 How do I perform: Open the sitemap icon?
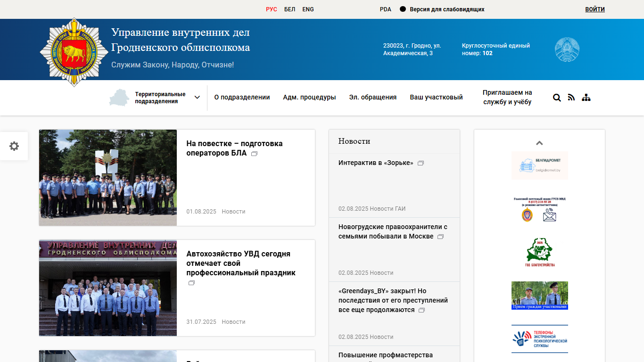coord(586,98)
